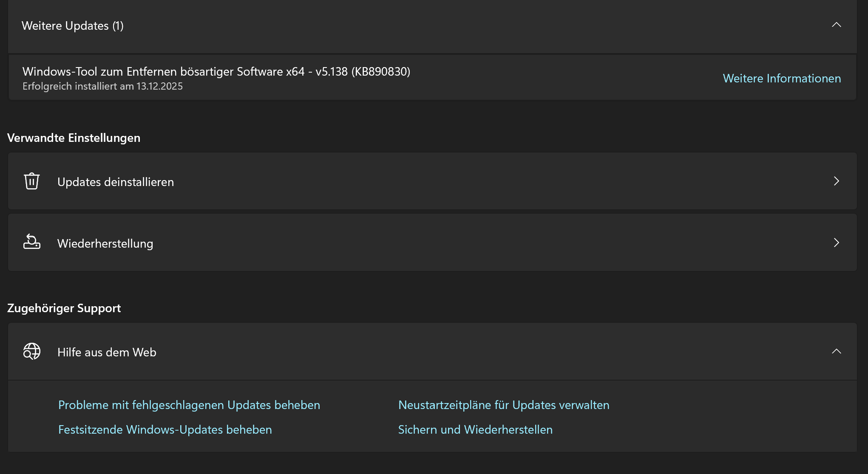Click the Hilfe aus dem Web header text
This screenshot has width=868, height=474.
107,352
